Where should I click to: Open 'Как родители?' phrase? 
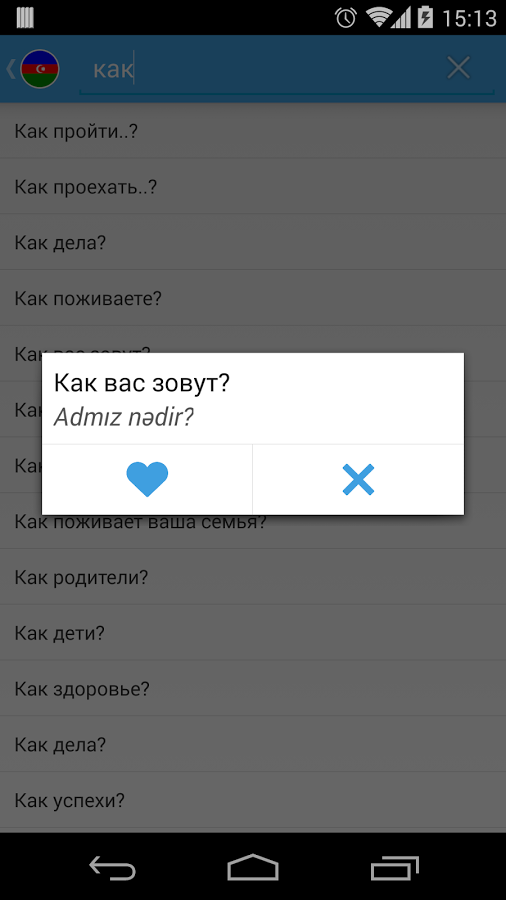[253, 577]
